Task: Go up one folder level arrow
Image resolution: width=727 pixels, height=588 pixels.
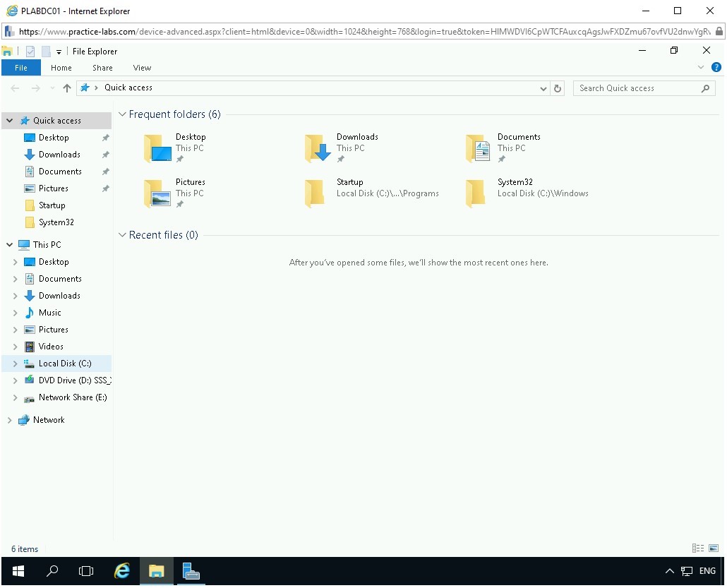Action: 67,88
